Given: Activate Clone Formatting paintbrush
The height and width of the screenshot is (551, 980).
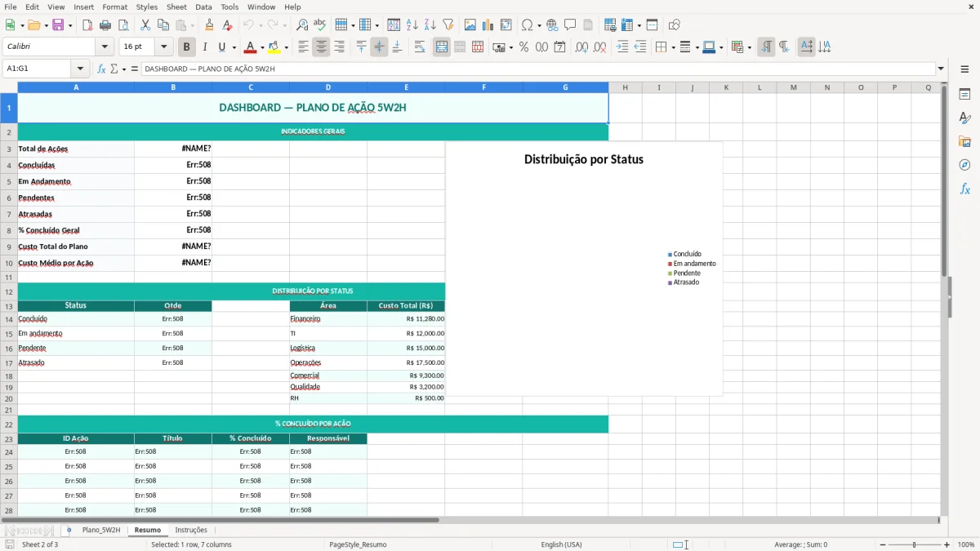Looking at the screenshot, I should click(210, 25).
